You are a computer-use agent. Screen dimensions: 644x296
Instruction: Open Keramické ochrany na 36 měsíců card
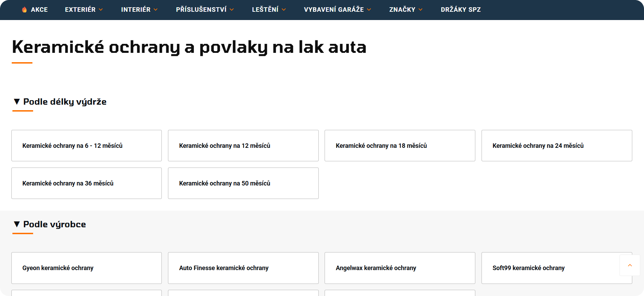[87, 183]
